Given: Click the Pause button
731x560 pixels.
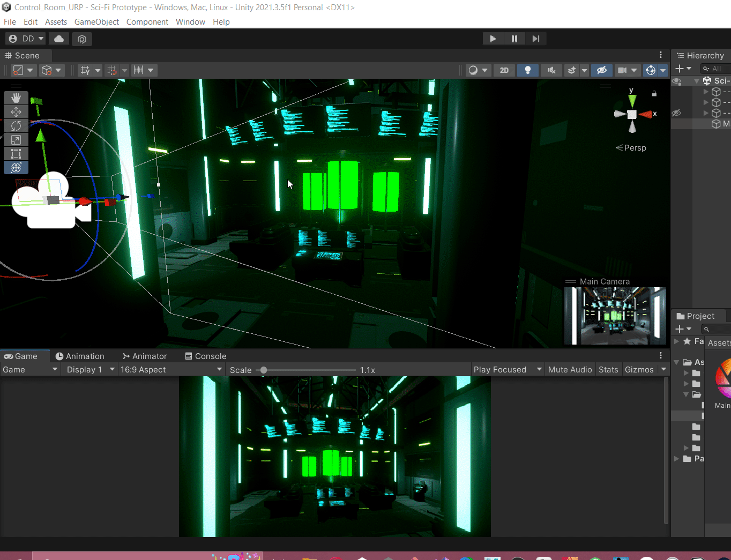Looking at the screenshot, I should pos(514,39).
